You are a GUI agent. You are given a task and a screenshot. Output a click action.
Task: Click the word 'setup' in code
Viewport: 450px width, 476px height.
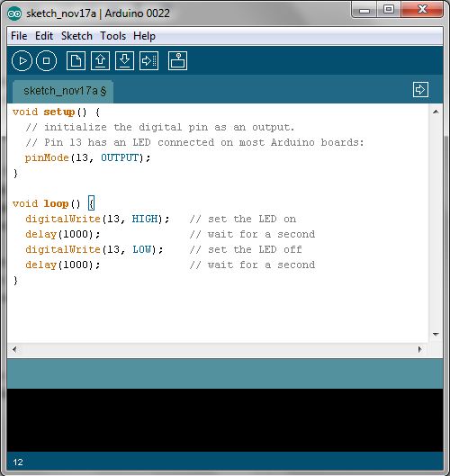pyautogui.click(x=59, y=112)
